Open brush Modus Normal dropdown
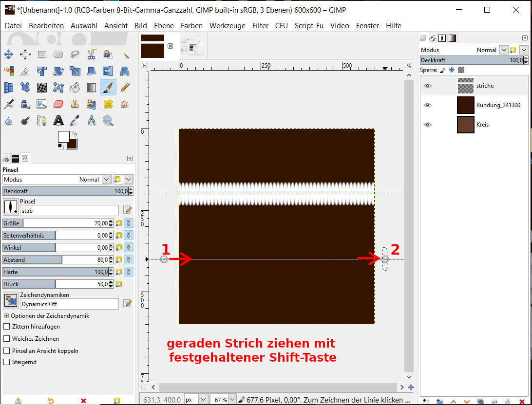This screenshot has height=405, width=532. pyautogui.click(x=107, y=179)
